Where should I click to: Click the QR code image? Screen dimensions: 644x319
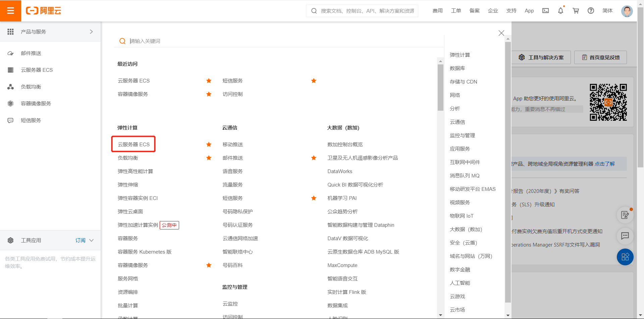click(x=608, y=102)
